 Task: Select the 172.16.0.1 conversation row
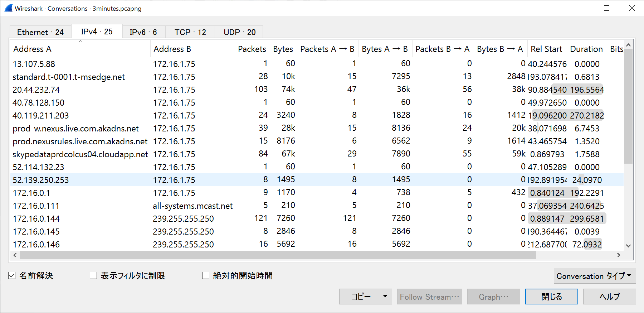coord(317,193)
